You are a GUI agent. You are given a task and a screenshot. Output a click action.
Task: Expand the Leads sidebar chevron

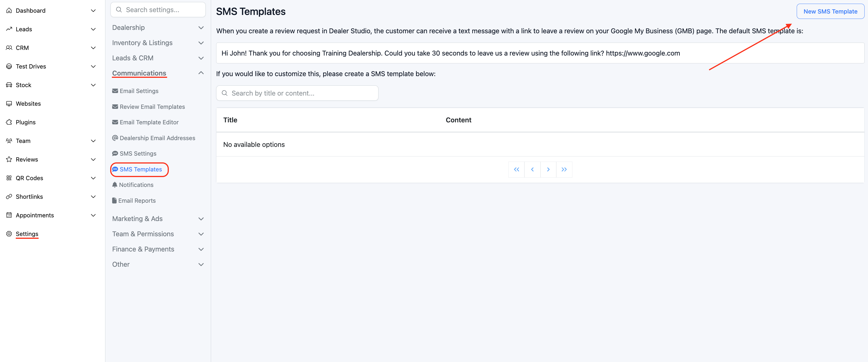point(93,29)
